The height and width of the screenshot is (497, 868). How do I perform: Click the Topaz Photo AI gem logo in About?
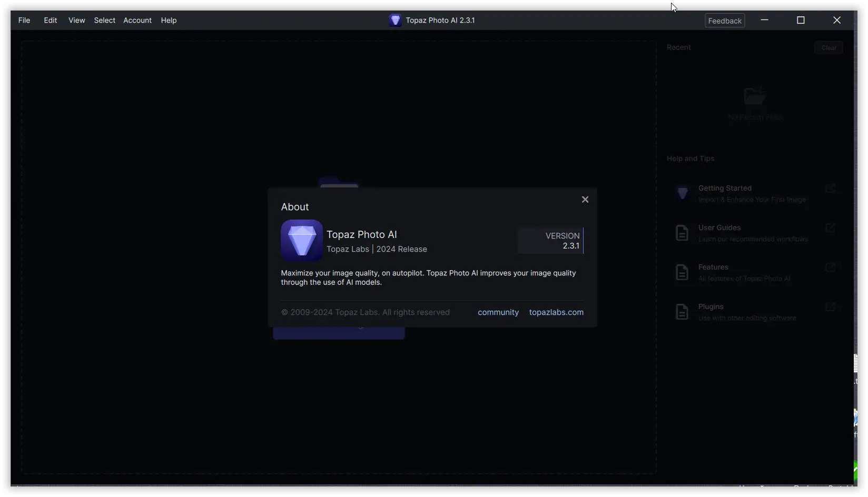(x=302, y=241)
